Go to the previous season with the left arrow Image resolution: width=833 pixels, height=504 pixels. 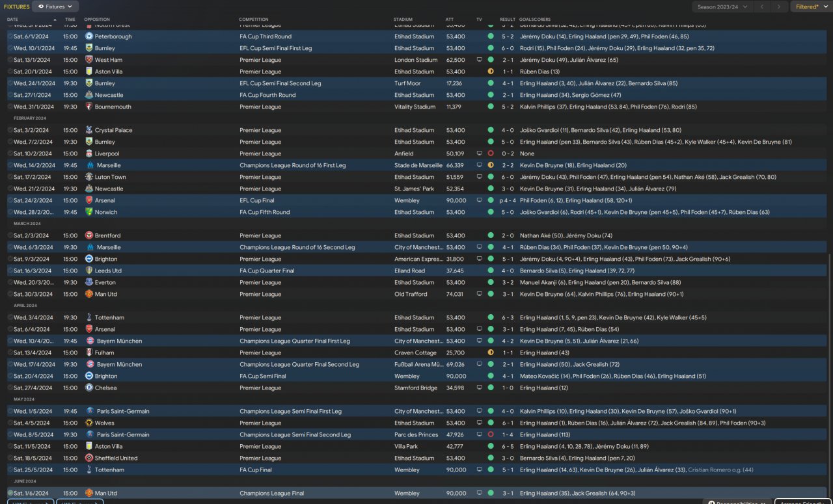[x=762, y=7]
